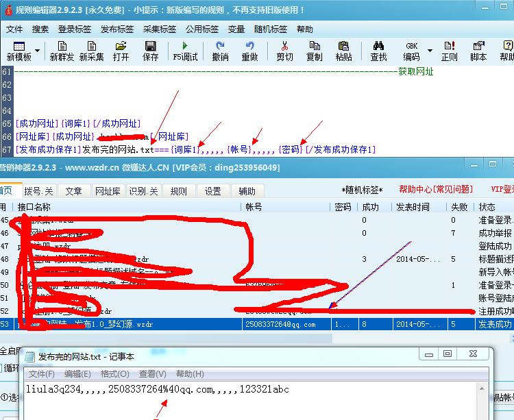Sort by 成功 column header

tap(375, 207)
